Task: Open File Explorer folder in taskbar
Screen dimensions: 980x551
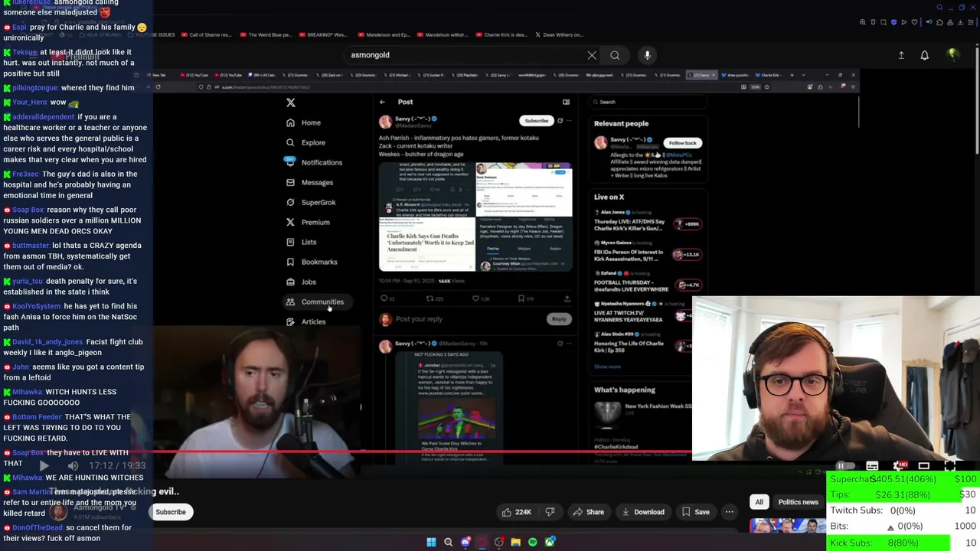Action: [515, 542]
